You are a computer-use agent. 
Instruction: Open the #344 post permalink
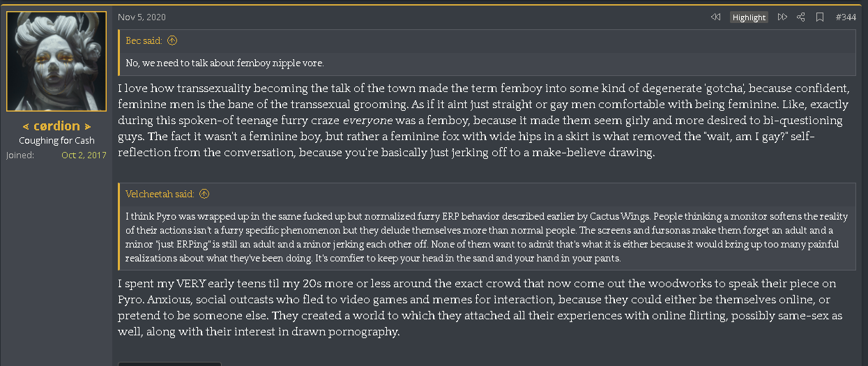tap(846, 17)
